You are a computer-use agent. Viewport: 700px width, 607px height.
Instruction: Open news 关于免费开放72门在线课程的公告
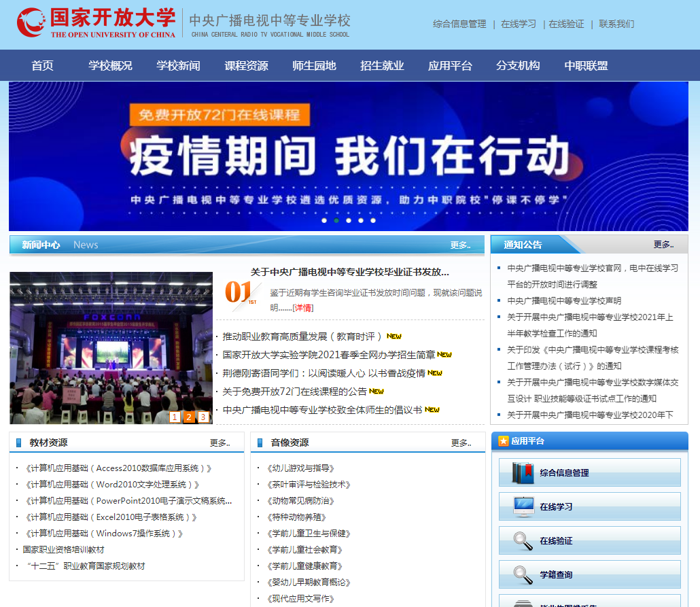click(295, 392)
